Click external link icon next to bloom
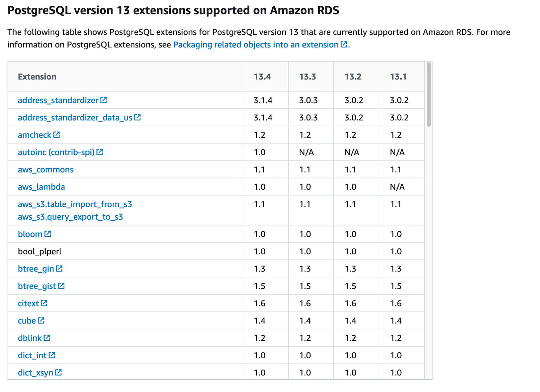The width and height of the screenshot is (540, 392). coord(48,234)
